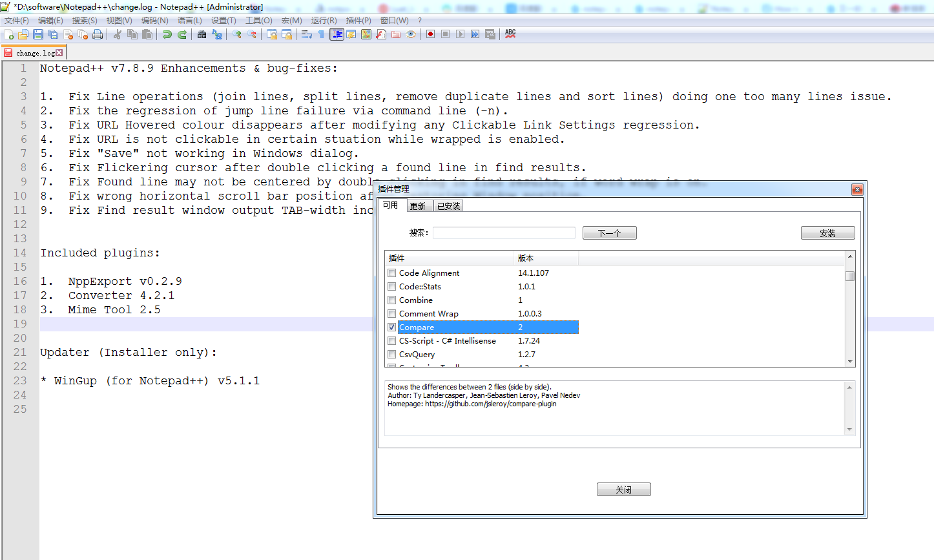Open Find with the binoculars icon
The width and height of the screenshot is (934, 560).
pyautogui.click(x=202, y=34)
